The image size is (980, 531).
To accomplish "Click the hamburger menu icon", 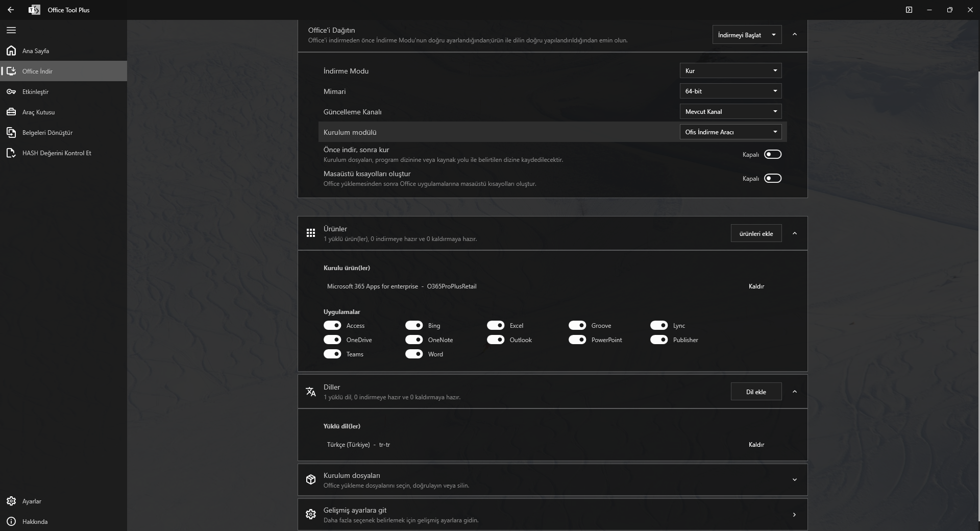I will [11, 30].
